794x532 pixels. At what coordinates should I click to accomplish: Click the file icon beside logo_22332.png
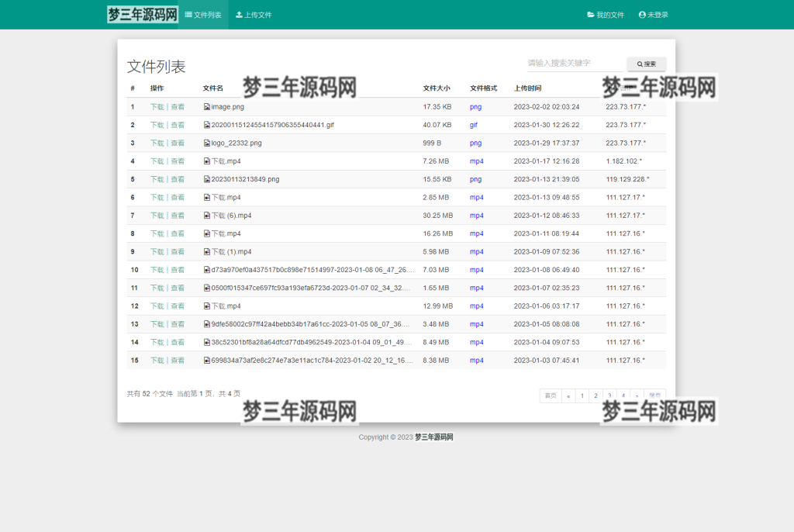pyautogui.click(x=206, y=143)
